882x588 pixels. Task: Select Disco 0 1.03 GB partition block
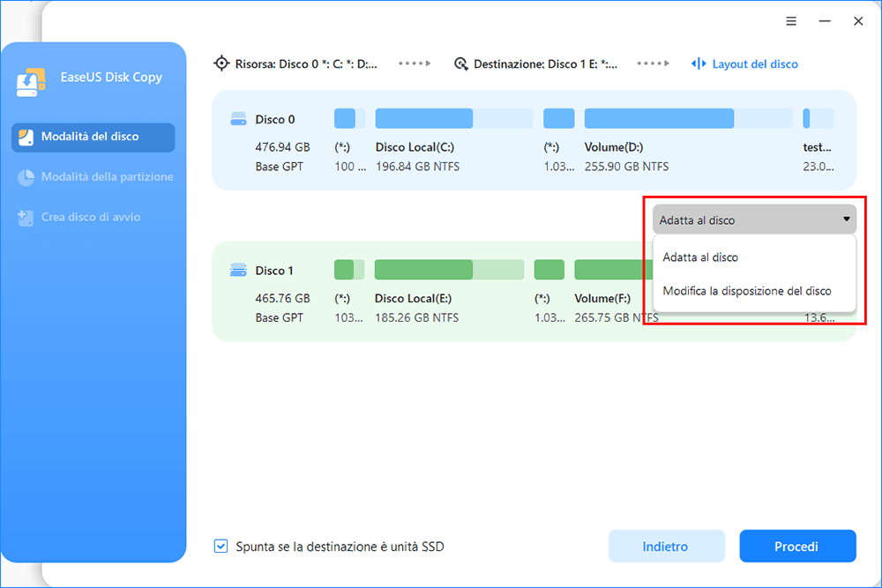pyautogui.click(x=558, y=119)
